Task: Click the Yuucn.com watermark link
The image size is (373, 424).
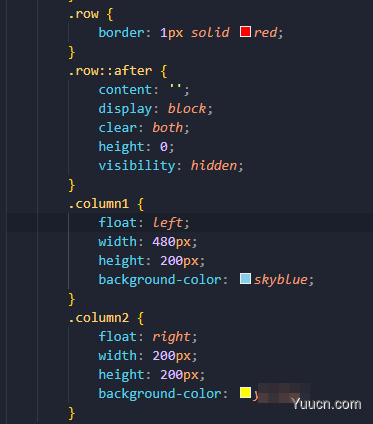Action: click(326, 404)
